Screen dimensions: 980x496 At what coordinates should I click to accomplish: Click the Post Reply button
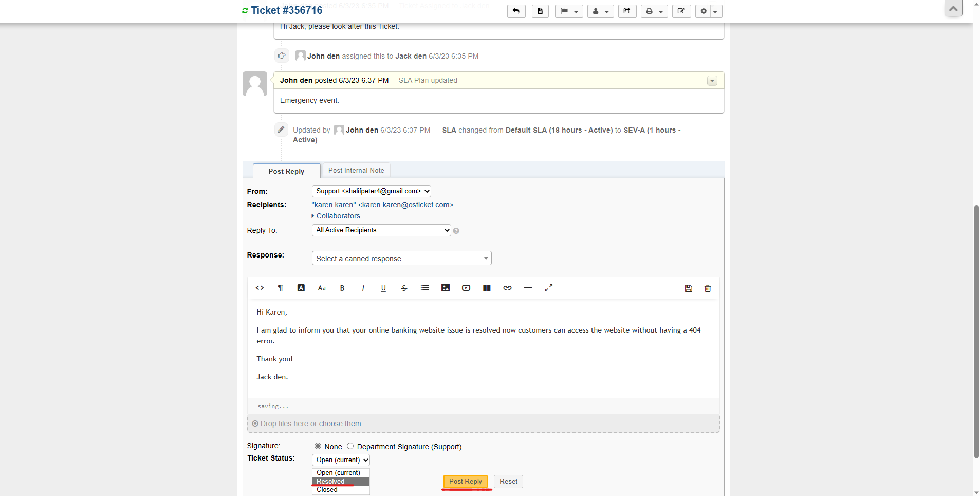(465, 481)
